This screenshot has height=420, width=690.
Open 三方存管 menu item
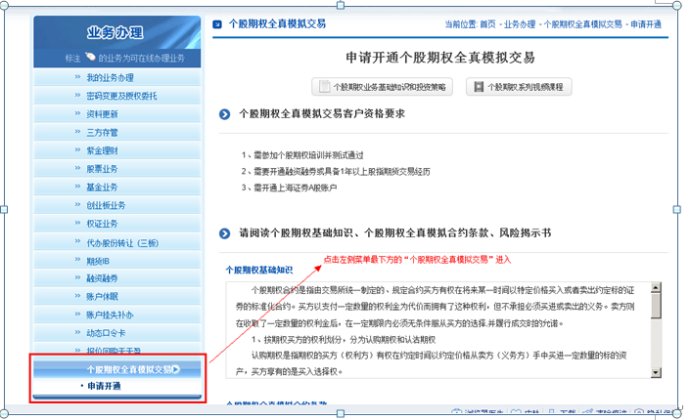[x=117, y=132]
